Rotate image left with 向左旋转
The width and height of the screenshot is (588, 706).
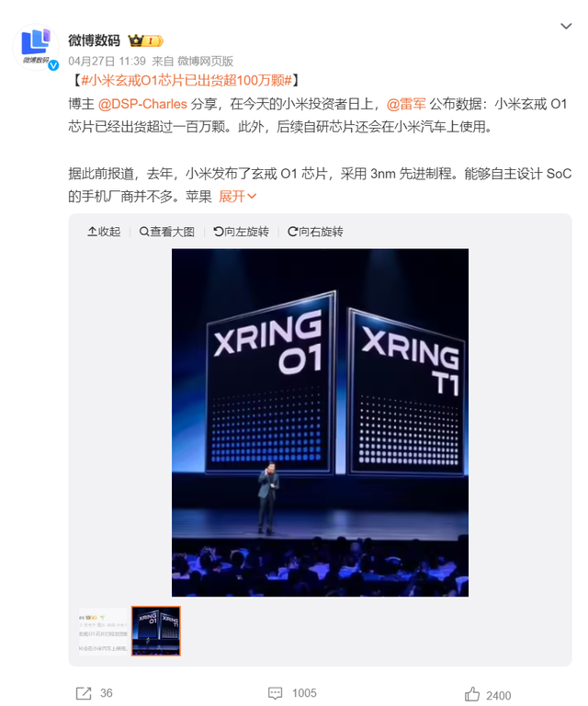[x=241, y=232]
